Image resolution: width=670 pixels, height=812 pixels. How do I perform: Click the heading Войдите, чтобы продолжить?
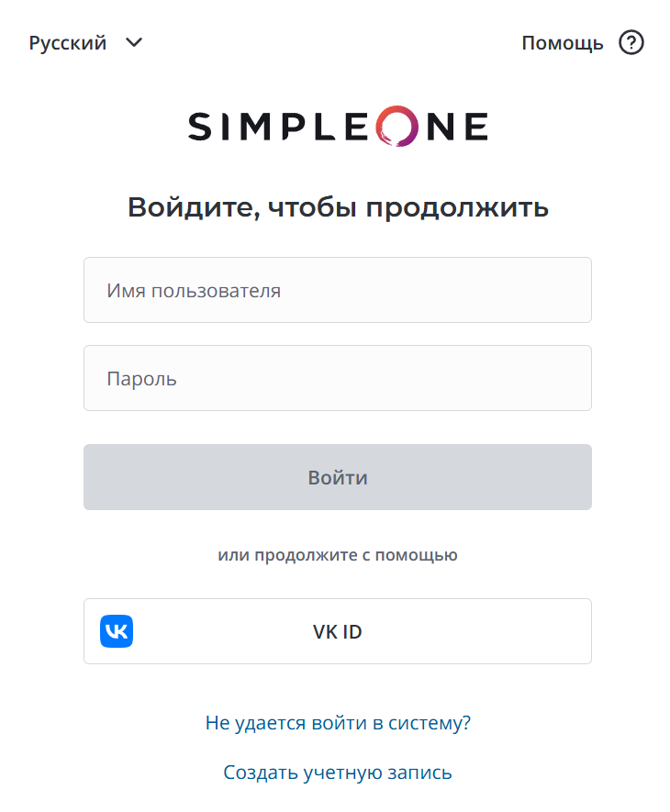[x=338, y=207]
